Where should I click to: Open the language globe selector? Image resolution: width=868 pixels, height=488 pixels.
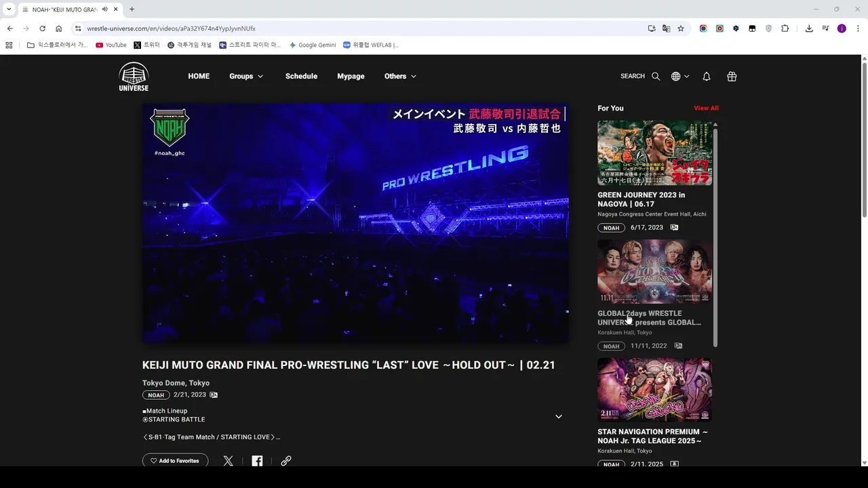[x=680, y=77]
